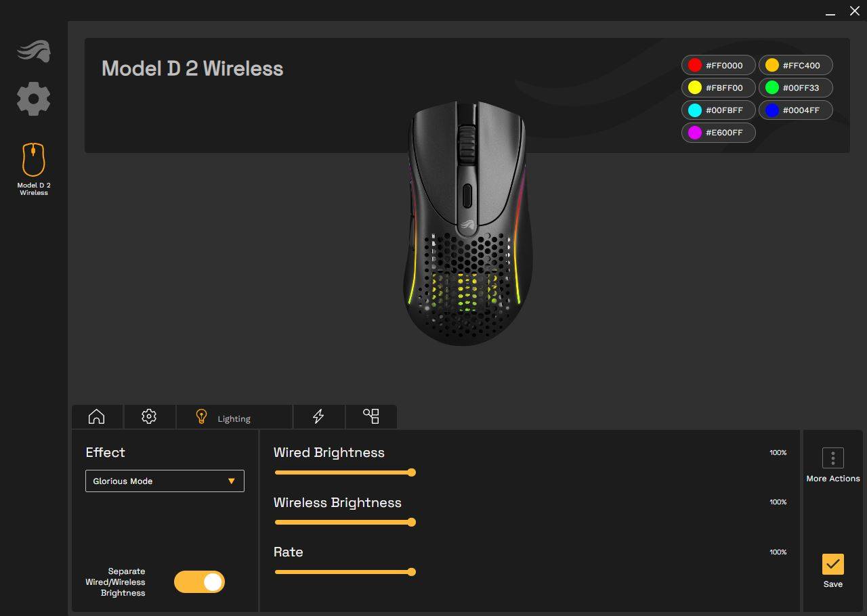Select the blue #0004FF color swatch
Image resolution: width=867 pixels, height=616 pixels.
click(795, 110)
